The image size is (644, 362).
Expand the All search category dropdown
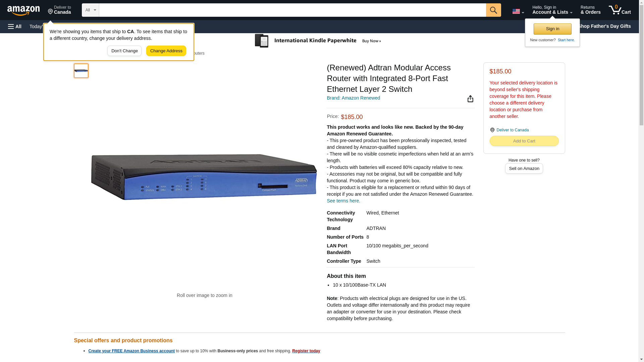[x=91, y=10]
